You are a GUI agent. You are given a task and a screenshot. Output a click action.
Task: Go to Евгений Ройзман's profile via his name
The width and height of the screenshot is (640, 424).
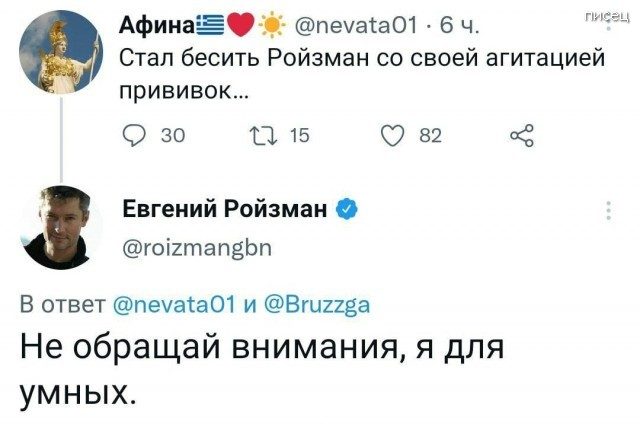coord(228,208)
